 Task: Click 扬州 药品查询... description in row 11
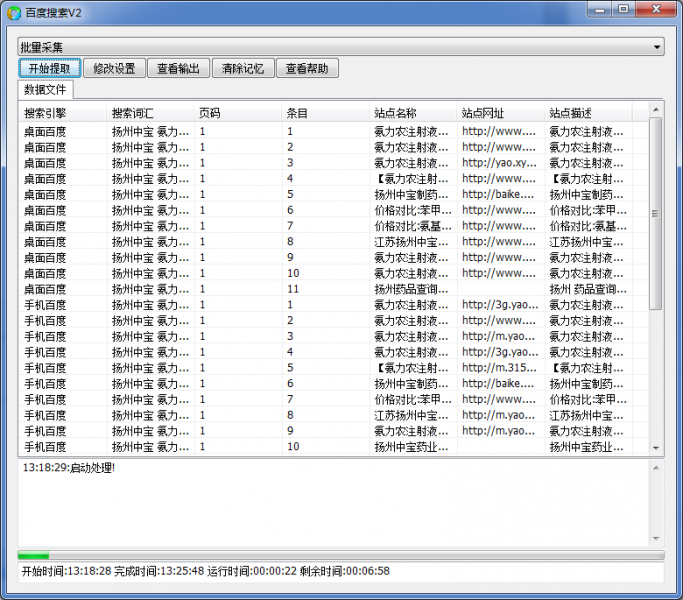[588, 289]
